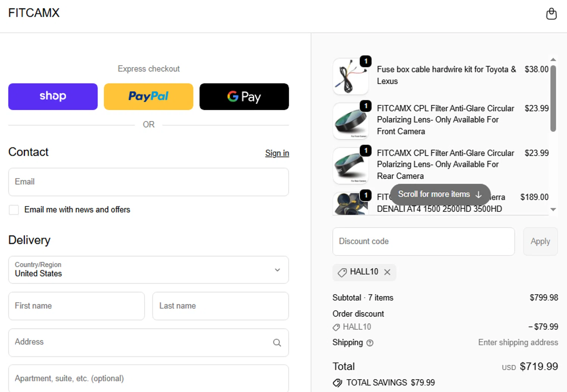Screen dimensions: 567x392
Task: Click the $189.00 item price
Action: [534, 197]
